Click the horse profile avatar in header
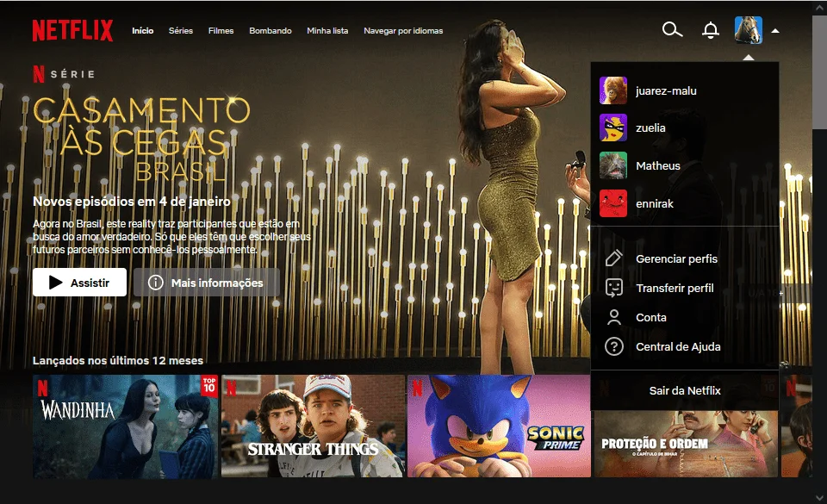Screen dimensions: 827x504 [748, 30]
